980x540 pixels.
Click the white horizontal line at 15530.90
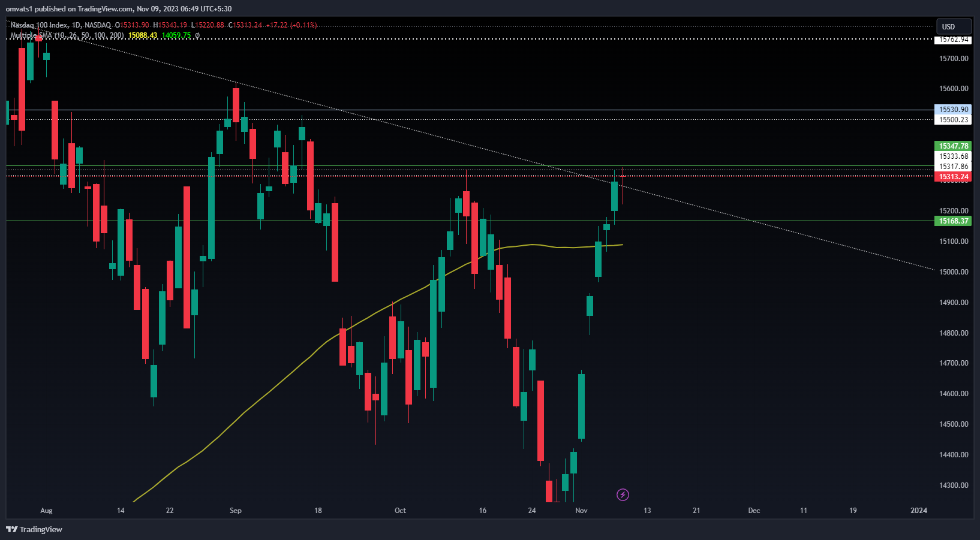(x=470, y=110)
